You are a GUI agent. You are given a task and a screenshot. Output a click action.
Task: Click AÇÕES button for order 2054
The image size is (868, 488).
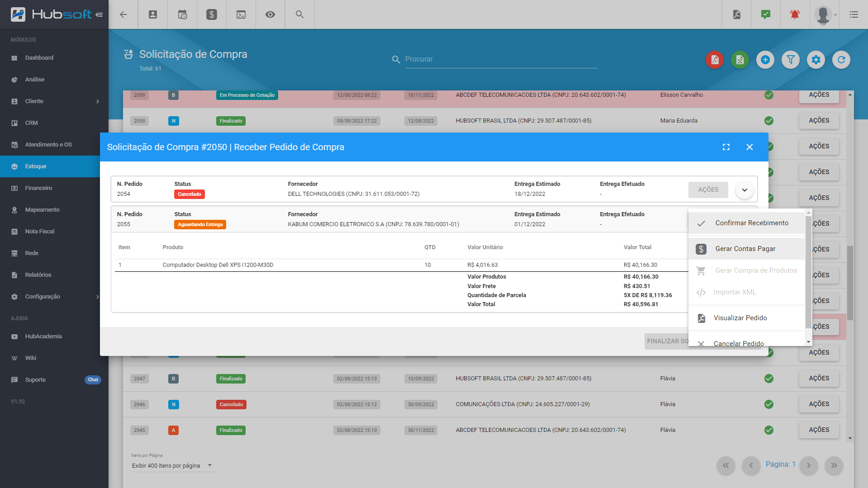708,190
